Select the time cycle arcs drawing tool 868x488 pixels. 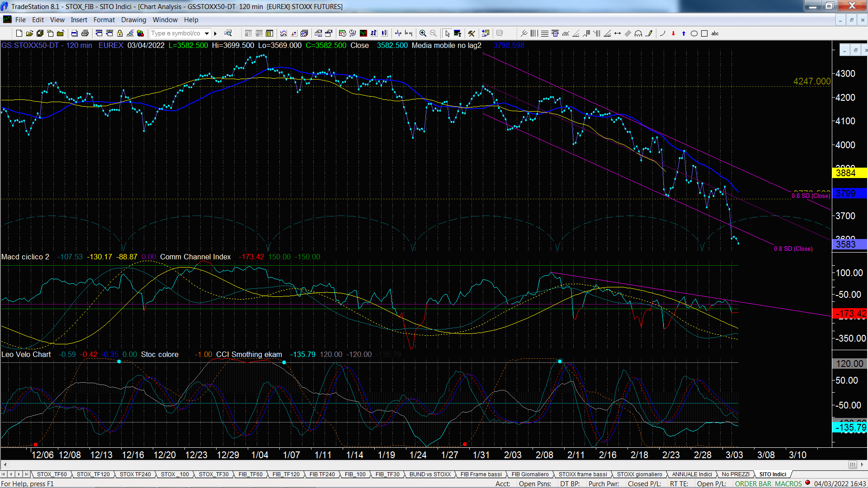pos(638,33)
